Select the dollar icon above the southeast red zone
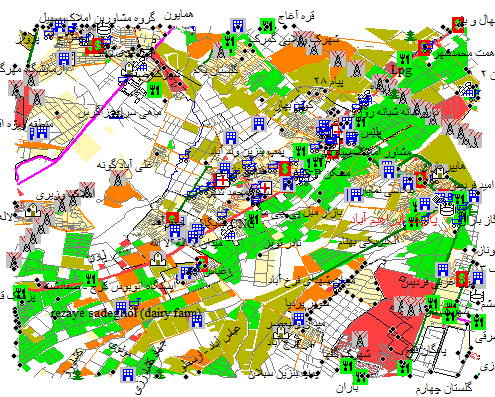495x397 pixels. click(x=462, y=279)
